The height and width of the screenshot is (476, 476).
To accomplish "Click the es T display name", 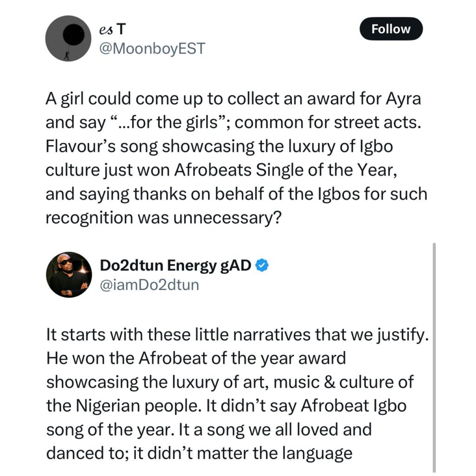I will pyautogui.click(x=112, y=29).
